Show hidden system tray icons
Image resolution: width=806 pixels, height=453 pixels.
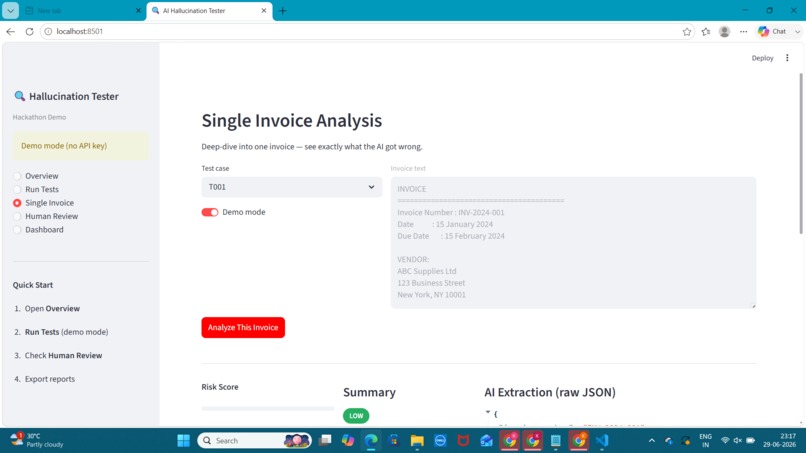tap(652, 441)
